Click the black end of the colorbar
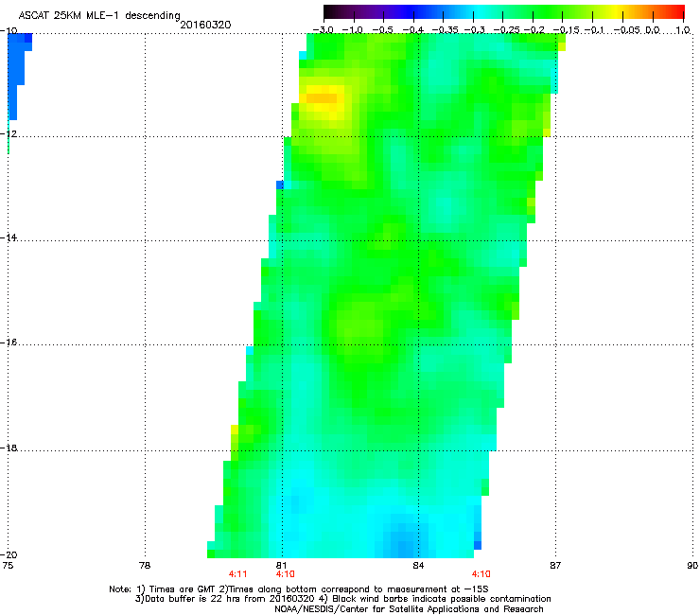 point(331,11)
